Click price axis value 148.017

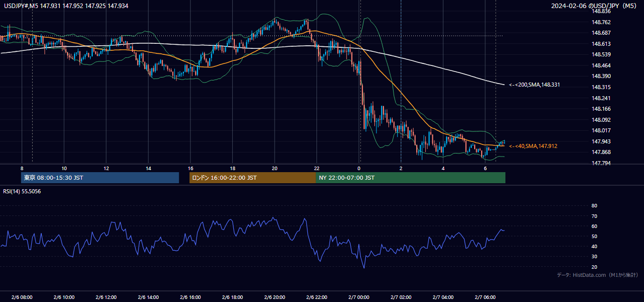point(601,130)
